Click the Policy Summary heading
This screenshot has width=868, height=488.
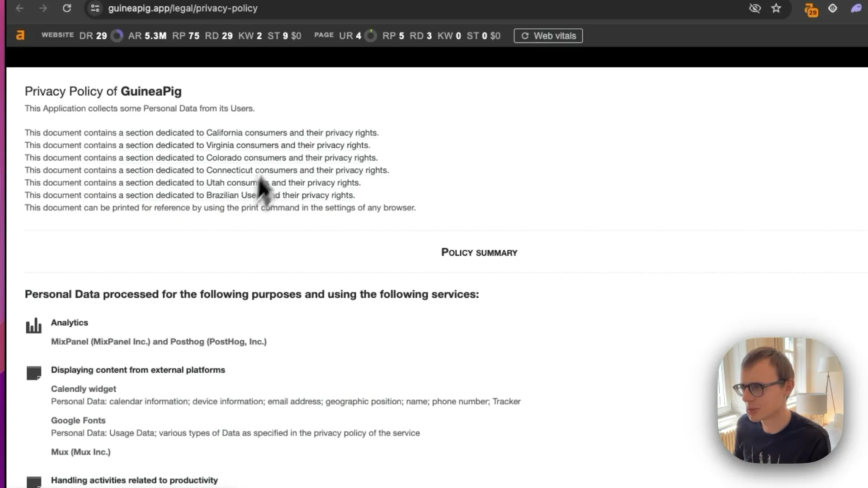tap(479, 253)
